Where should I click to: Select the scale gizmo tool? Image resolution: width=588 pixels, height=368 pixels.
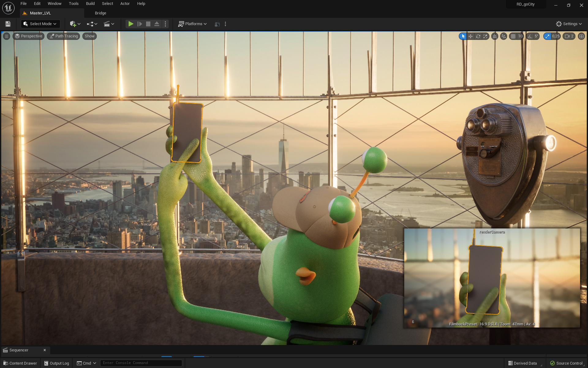485,36
